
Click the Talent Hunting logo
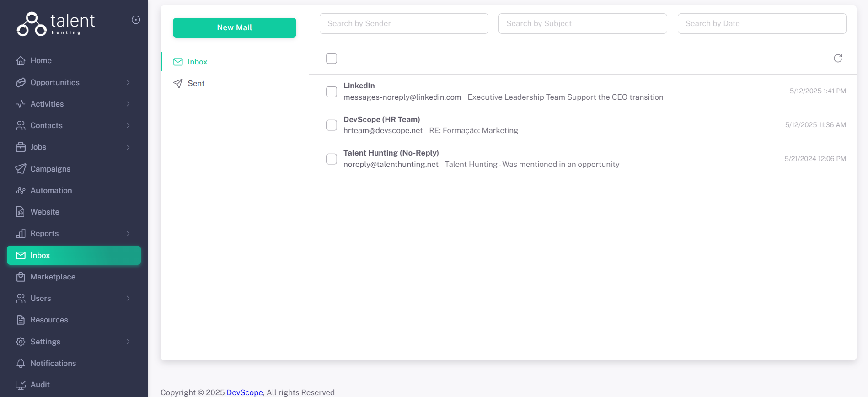pyautogui.click(x=56, y=24)
